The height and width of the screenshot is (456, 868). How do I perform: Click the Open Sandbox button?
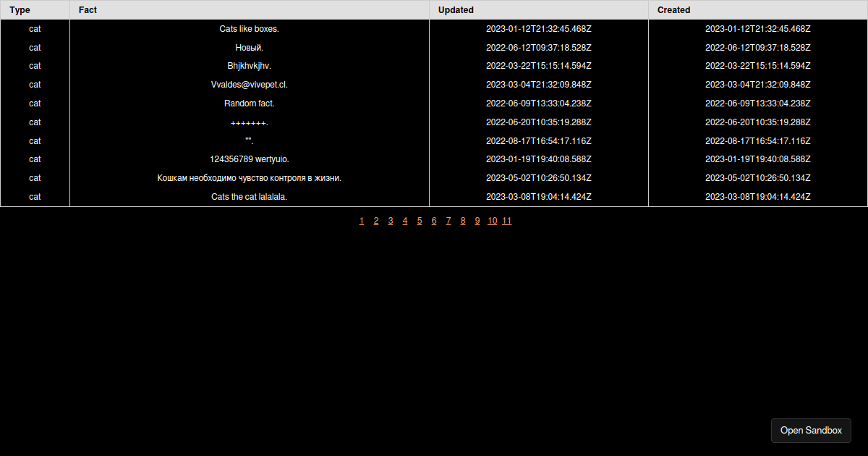tap(811, 431)
